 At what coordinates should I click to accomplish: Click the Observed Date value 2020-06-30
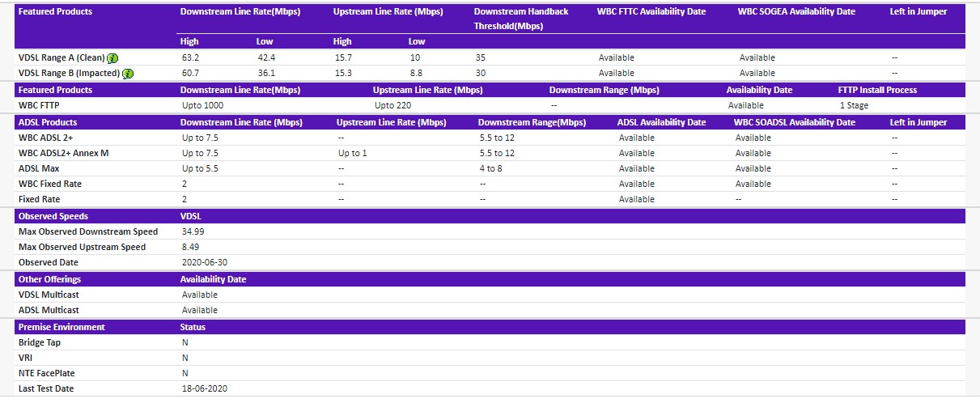pyautogui.click(x=205, y=263)
